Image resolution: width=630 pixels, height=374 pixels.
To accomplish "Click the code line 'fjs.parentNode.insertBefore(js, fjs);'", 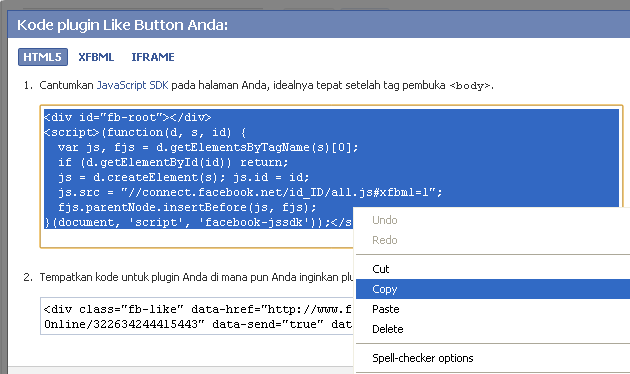I will 187,207.
